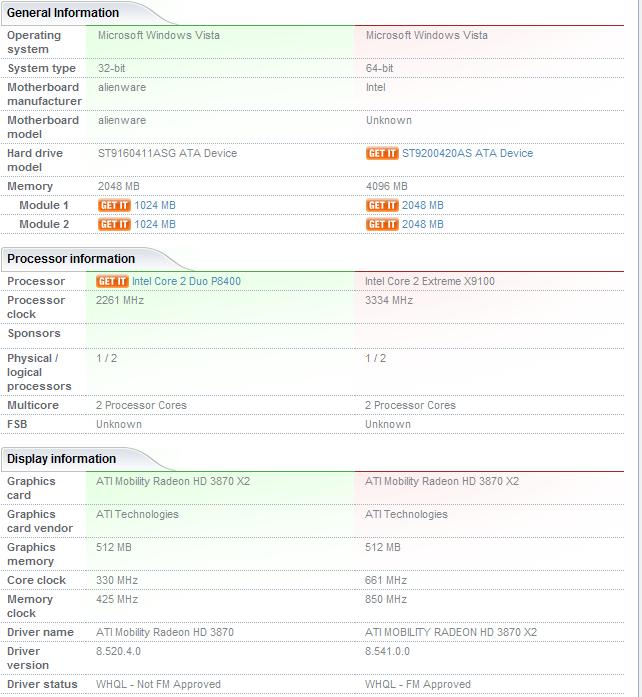Click GET IT badge for Module 2 2048 MB

coord(382,225)
